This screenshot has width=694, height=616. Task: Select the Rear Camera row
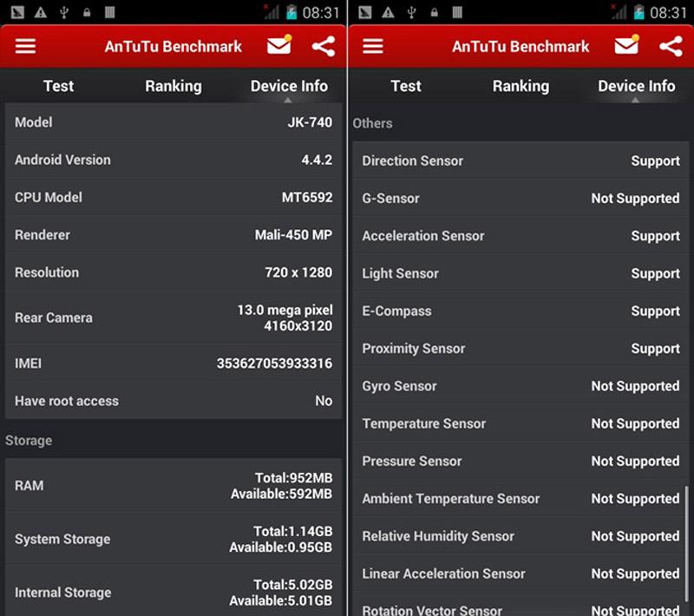pos(173,318)
